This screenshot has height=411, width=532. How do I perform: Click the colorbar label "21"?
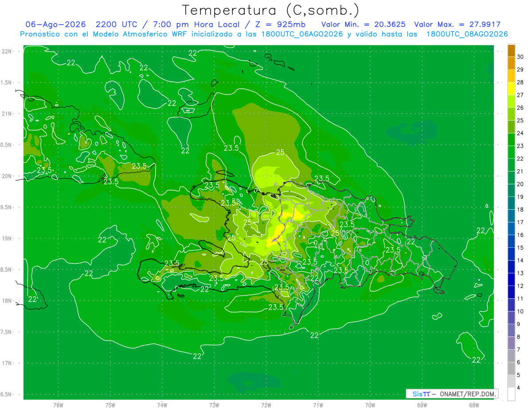click(520, 172)
